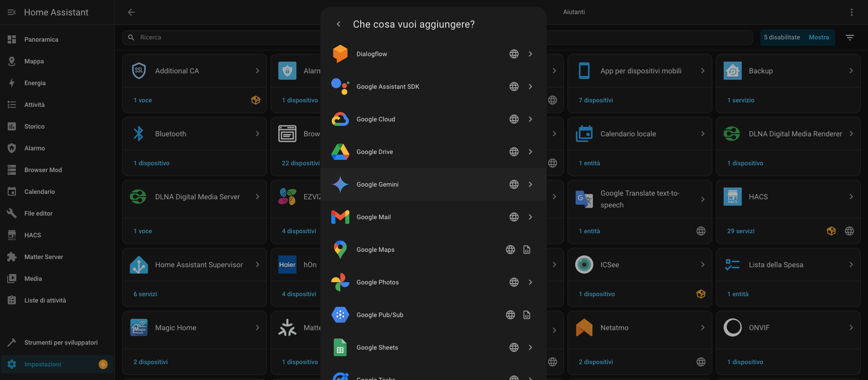868x380 pixels.
Task: Open the "29 servizi" link under HACS
Action: point(740,231)
